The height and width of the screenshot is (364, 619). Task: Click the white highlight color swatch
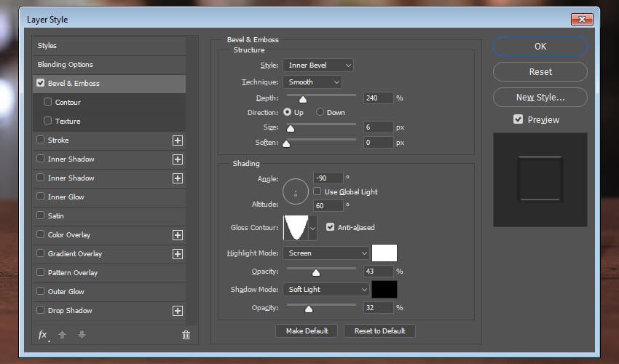[x=385, y=253]
